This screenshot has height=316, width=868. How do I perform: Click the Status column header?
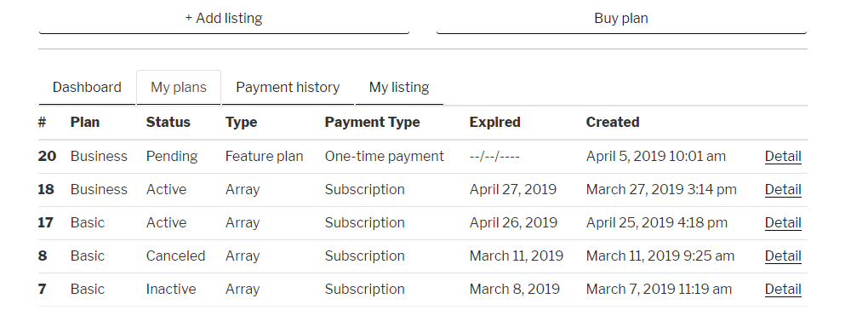coord(168,123)
